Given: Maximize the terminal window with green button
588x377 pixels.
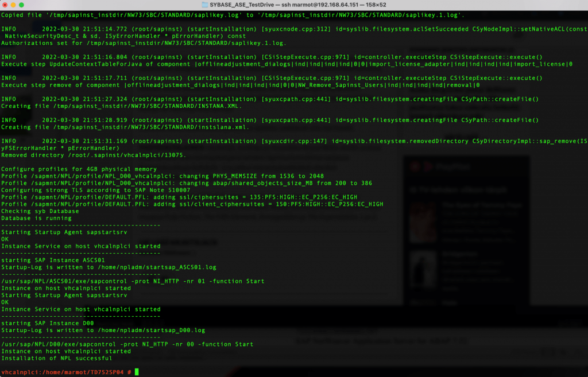Looking at the screenshot, I should click(21, 5).
